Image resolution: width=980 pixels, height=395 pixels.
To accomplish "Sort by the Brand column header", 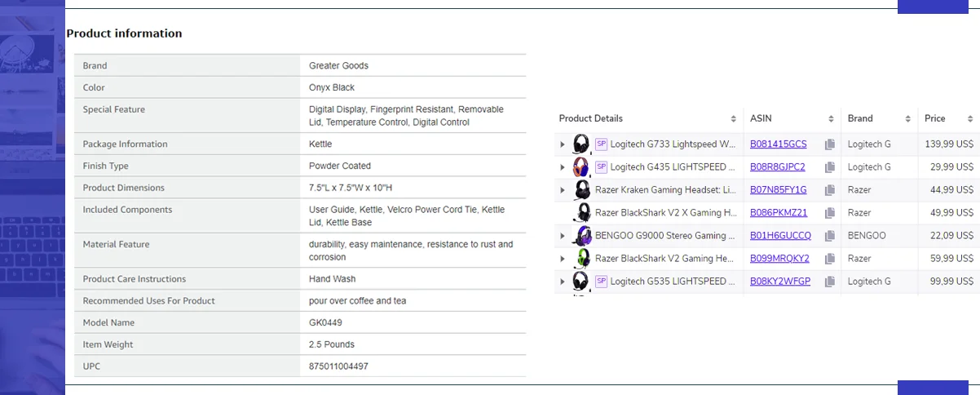I will pos(905,119).
